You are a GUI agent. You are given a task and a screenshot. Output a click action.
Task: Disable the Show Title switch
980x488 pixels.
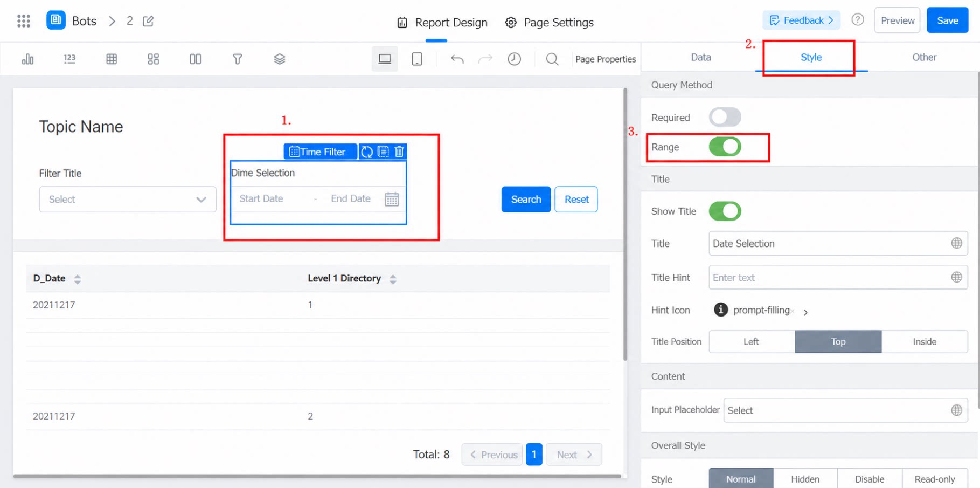pyautogui.click(x=725, y=211)
